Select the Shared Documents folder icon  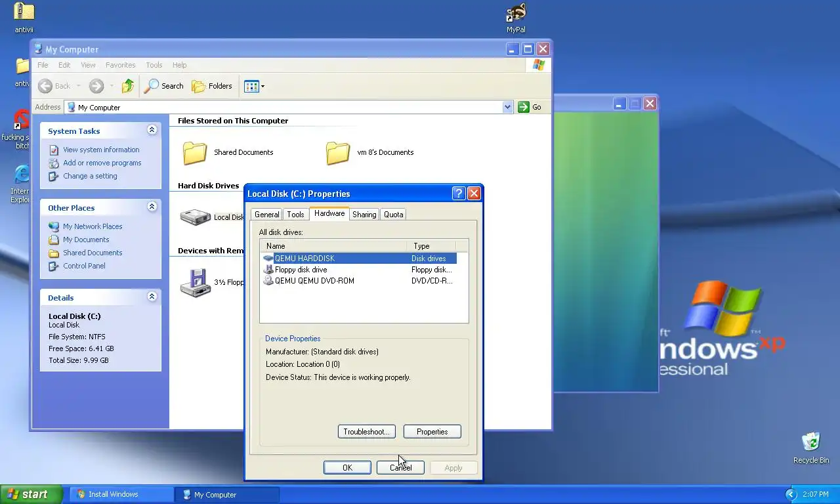coord(195,152)
